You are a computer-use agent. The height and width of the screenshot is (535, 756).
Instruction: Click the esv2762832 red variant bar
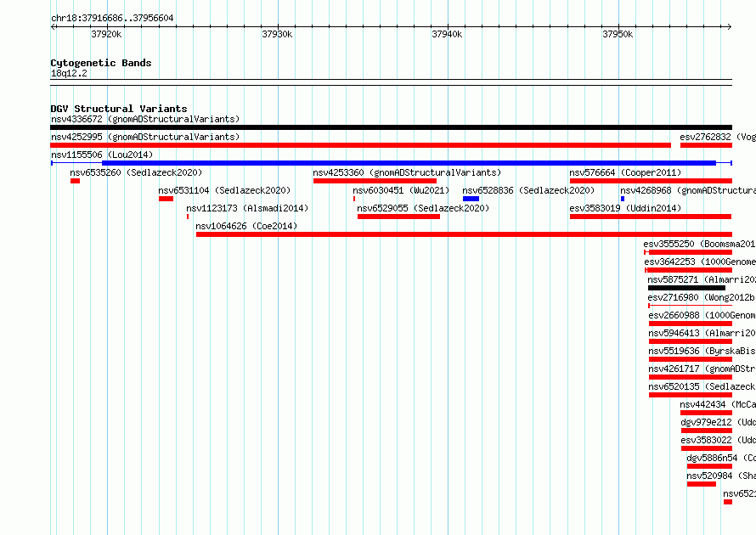[707, 145]
